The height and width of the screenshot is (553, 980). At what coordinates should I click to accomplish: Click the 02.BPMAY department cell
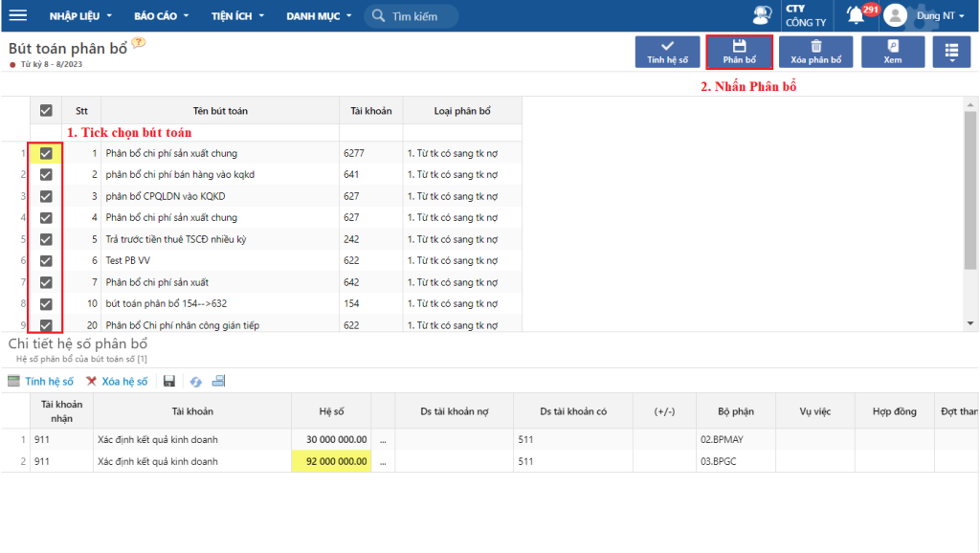(736, 440)
